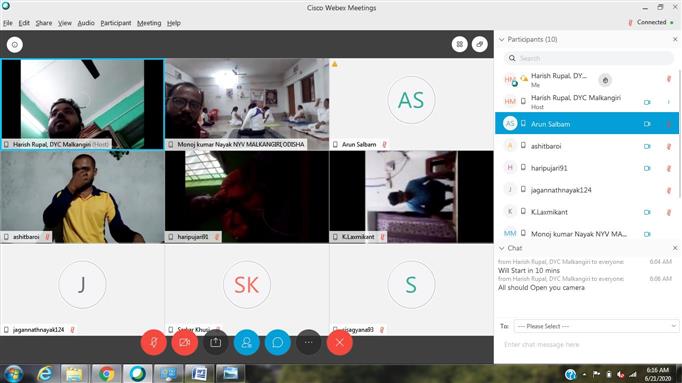Click the participants search box
This screenshot has height=383, width=682.
[589, 58]
